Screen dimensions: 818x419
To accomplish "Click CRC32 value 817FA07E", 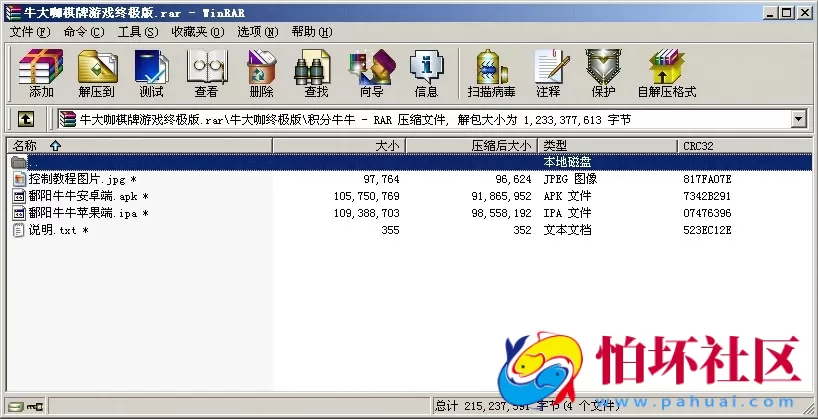I will 707,179.
